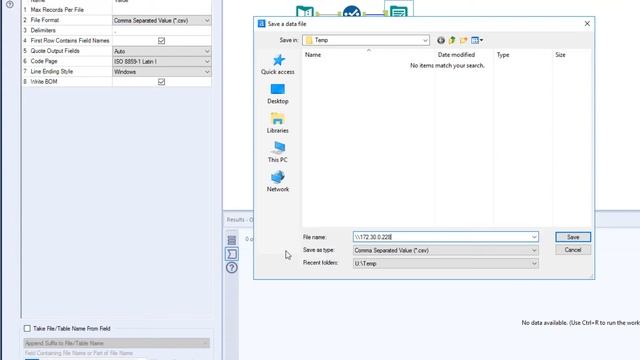Click the help icon at the top of the left panel
640x360 pixels.
10,4
